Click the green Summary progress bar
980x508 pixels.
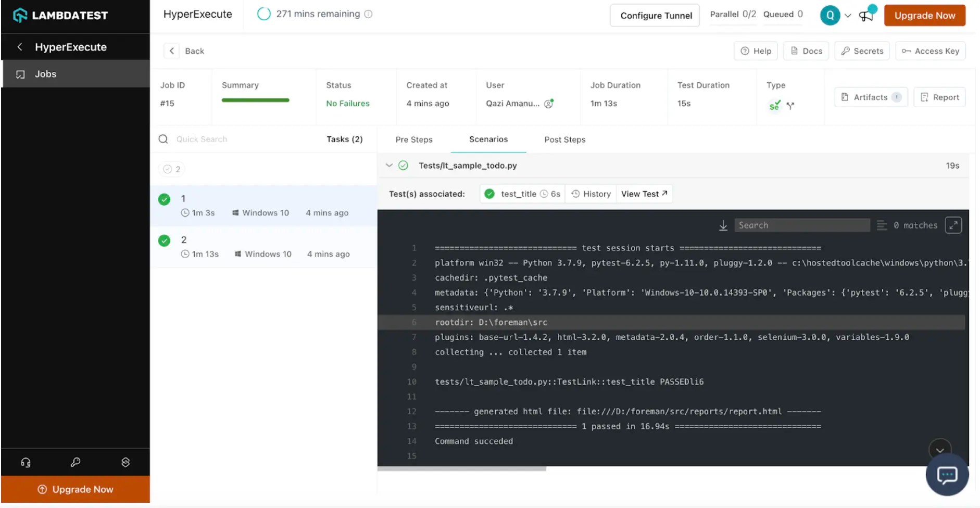(x=255, y=100)
